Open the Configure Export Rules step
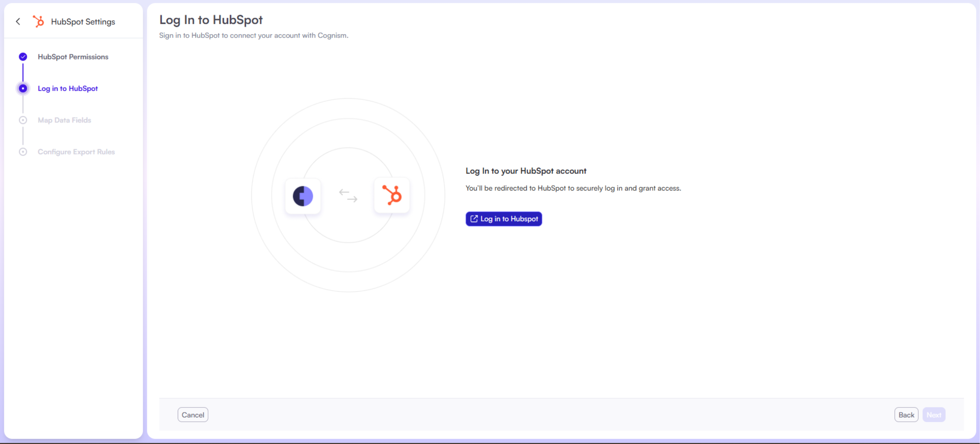 click(76, 152)
